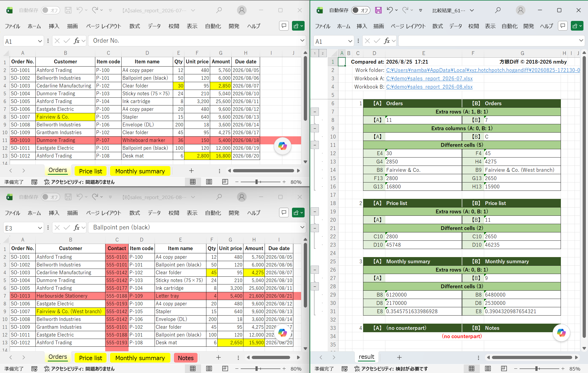Collapse the Monthly summary Different cells group

pos(315,286)
